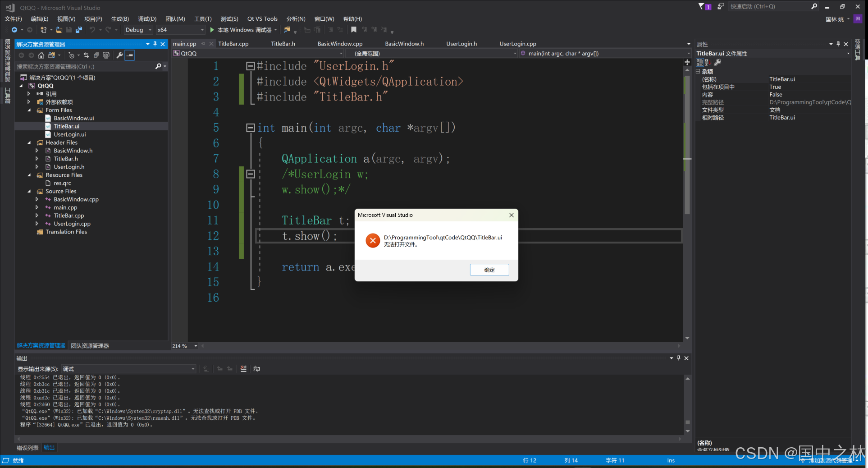
Task: Click the undo arrow in toolbar
Action: click(92, 30)
